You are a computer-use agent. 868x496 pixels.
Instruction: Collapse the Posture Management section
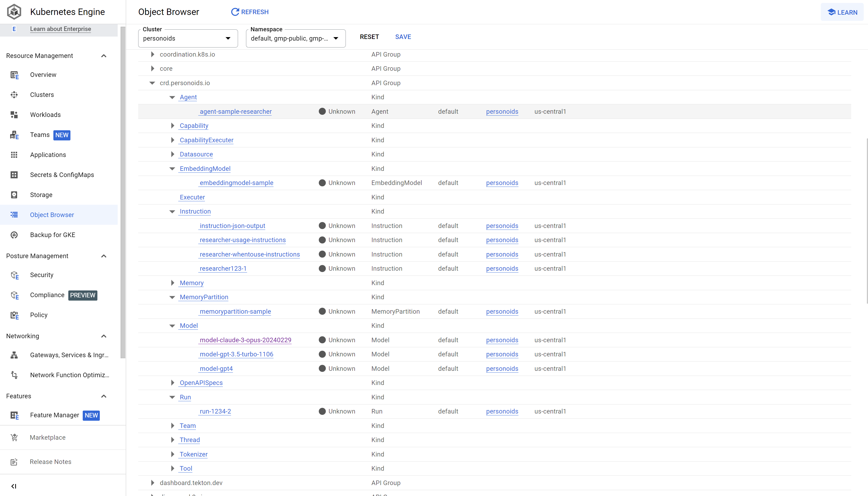104,256
